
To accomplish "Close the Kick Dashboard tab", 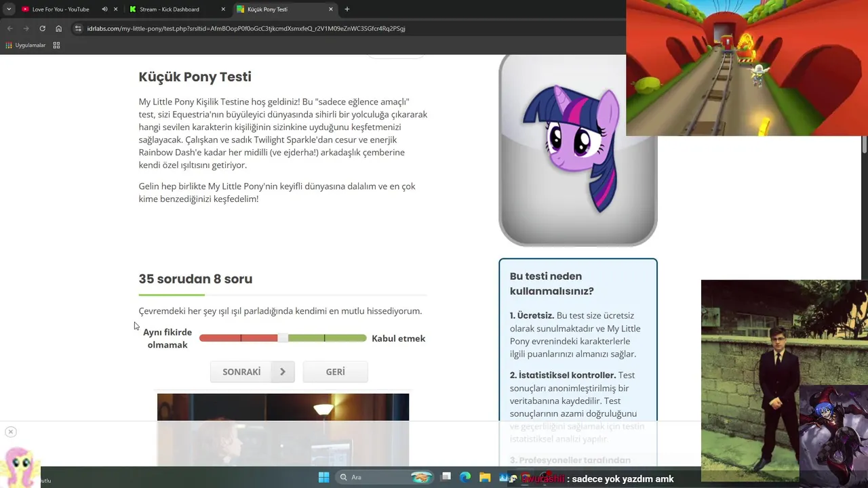I will point(223,9).
